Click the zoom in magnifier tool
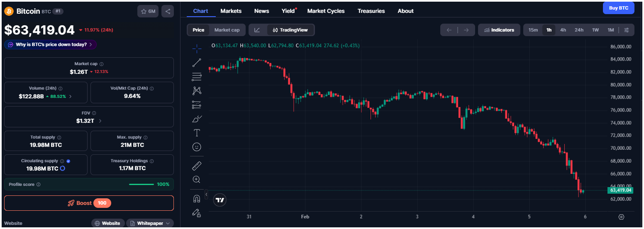 pyautogui.click(x=197, y=180)
